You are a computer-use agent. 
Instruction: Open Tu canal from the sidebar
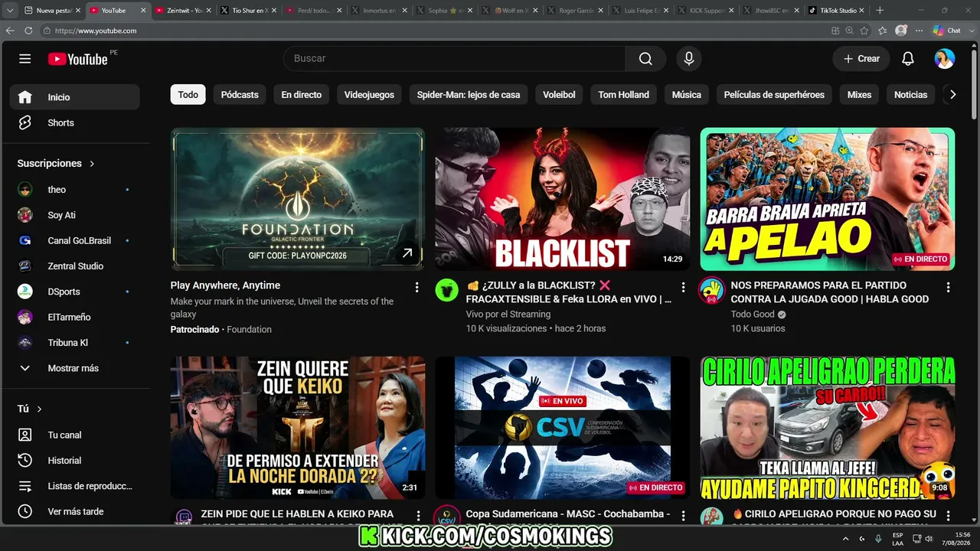75,435
